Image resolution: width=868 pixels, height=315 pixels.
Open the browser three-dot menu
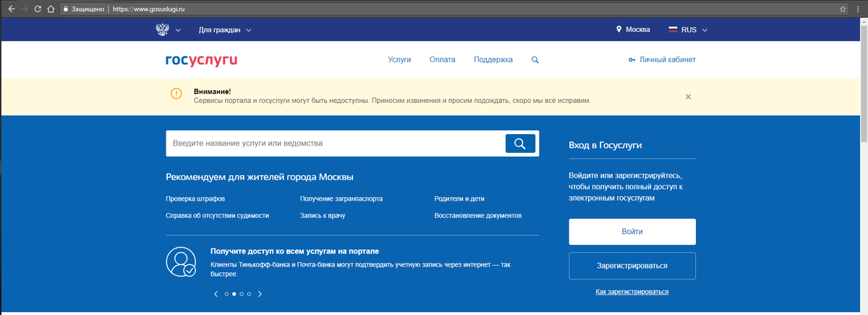(859, 9)
